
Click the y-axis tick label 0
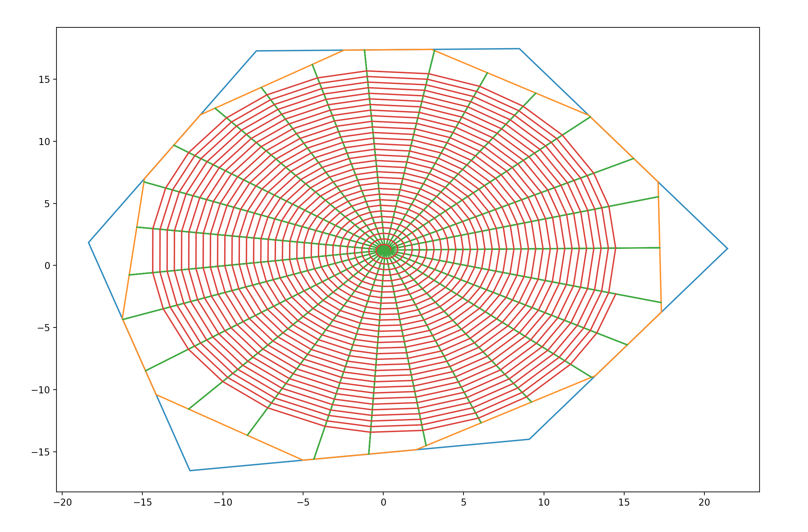click(47, 266)
